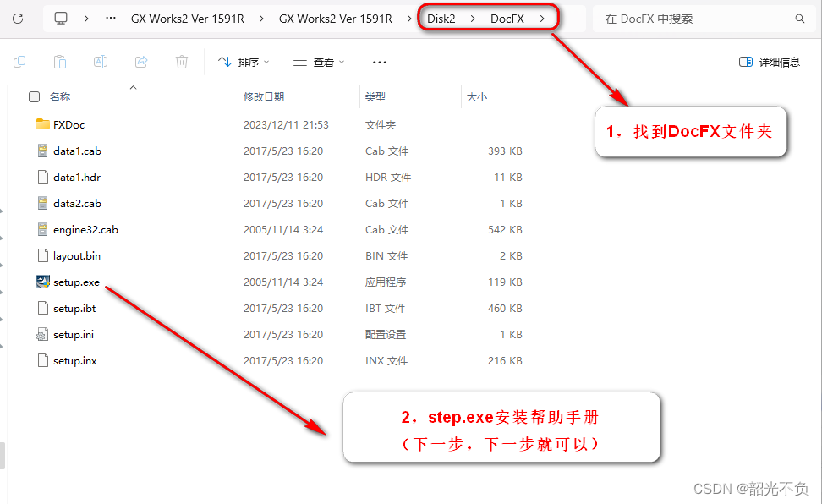
Task: Click the left pane scrollbar thumb
Action: coord(2,455)
